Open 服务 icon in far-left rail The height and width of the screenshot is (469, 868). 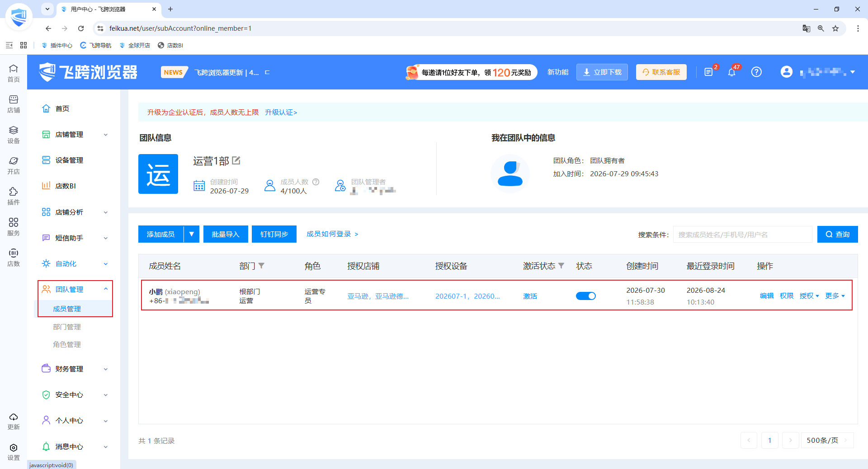14,227
